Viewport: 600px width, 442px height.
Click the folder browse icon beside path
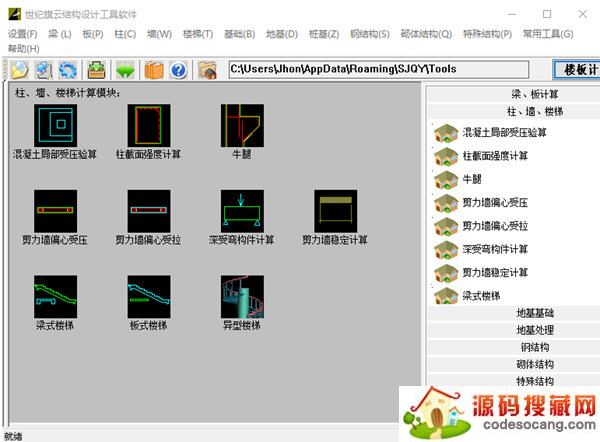[x=207, y=70]
